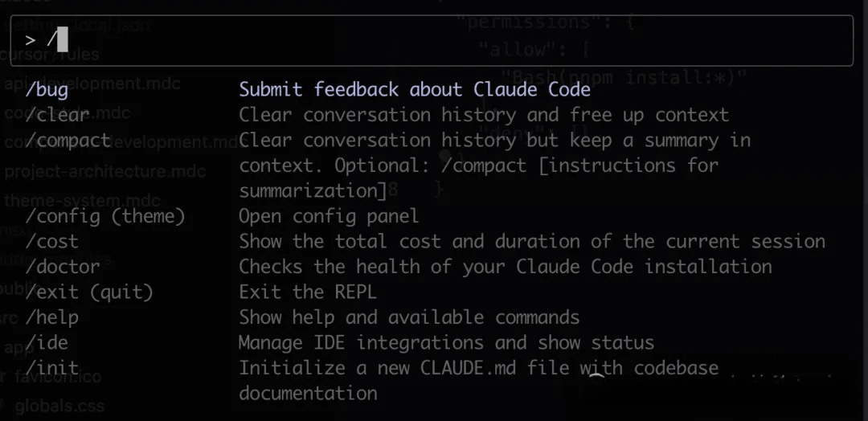Open theme-system.mdc in background file tree

[82, 200]
